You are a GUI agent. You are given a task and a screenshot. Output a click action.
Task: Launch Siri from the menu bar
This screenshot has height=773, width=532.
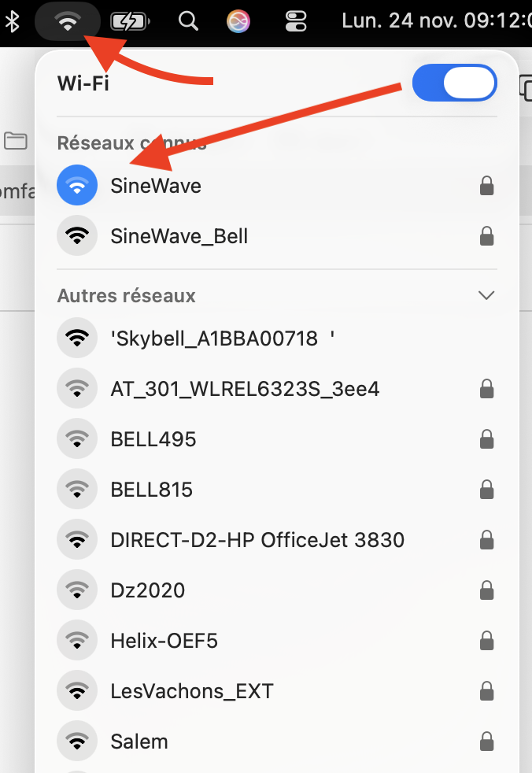click(238, 22)
